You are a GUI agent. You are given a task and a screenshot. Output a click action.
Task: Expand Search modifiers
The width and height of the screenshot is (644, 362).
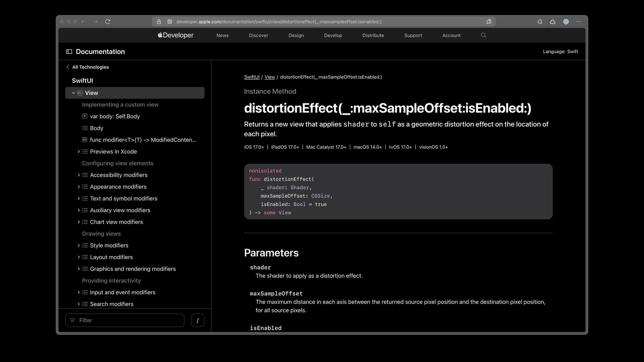78,304
